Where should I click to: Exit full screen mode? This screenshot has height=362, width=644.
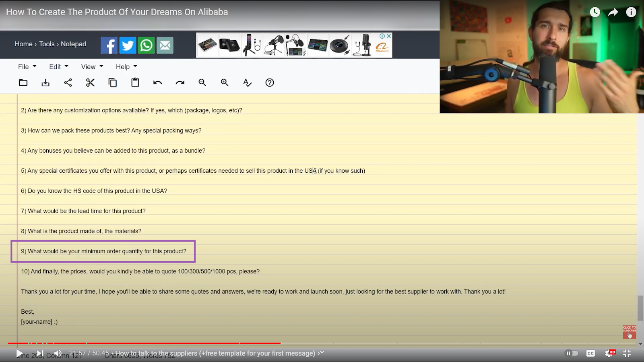click(627, 353)
